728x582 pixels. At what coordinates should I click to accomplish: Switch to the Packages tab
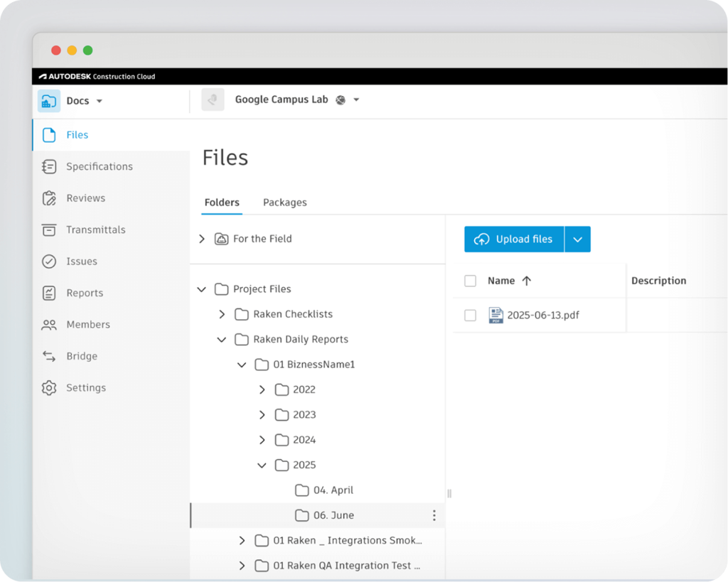click(284, 203)
